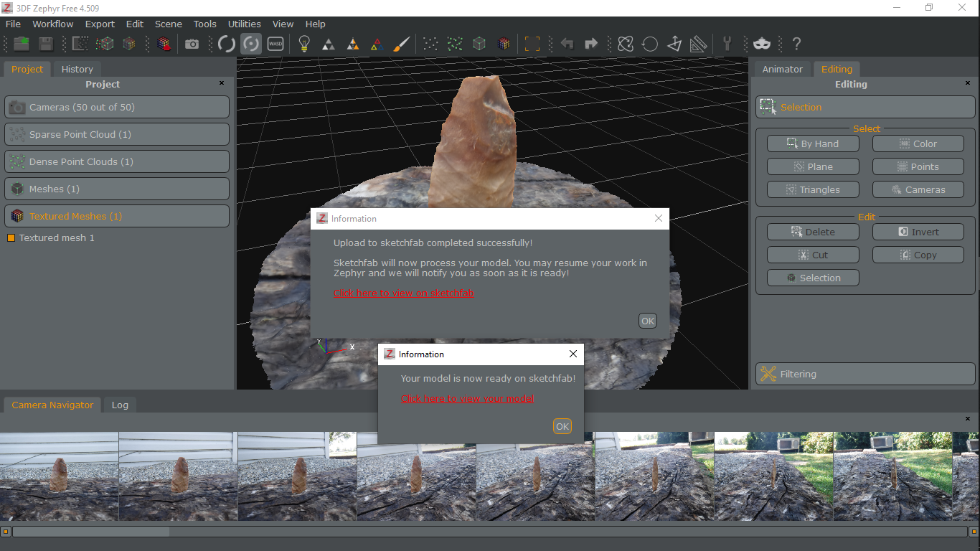Toggle By Hand selection mode
Image resolution: width=980 pixels, height=551 pixels.
[x=813, y=143]
